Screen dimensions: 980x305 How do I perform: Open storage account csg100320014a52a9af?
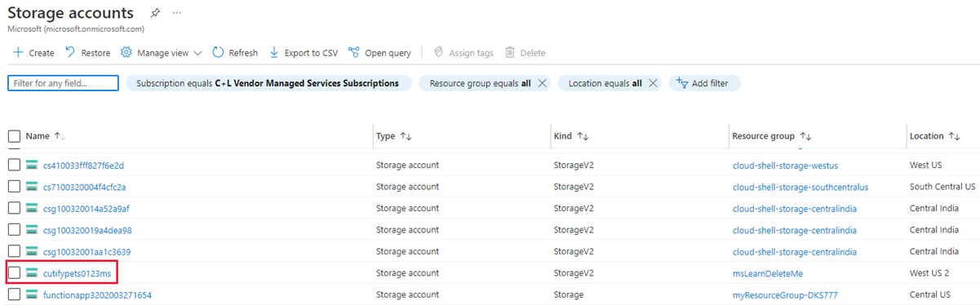tap(86, 209)
